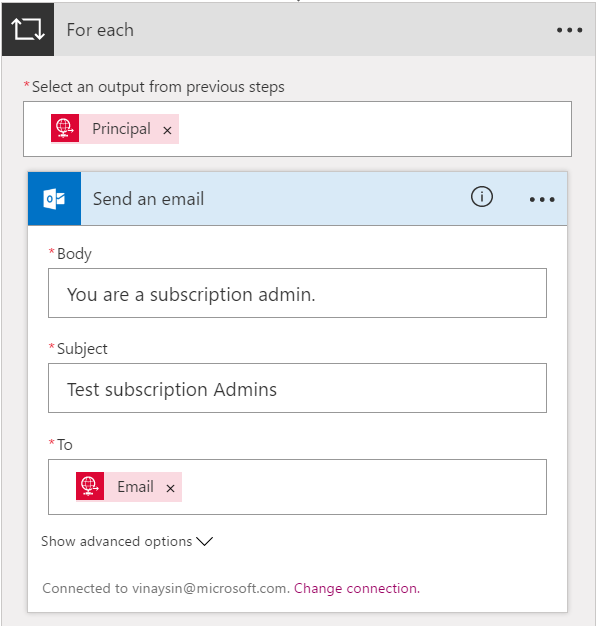Open the Send an email ellipsis menu
This screenshot has height=631, width=599.
click(x=542, y=199)
